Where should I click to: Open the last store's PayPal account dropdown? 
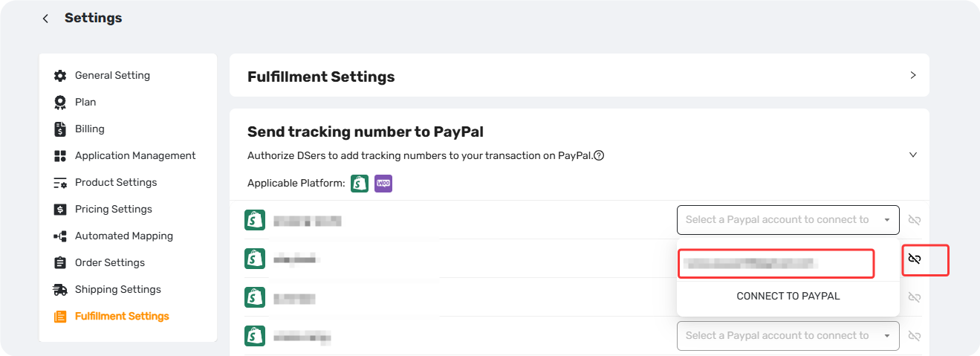pyautogui.click(x=788, y=335)
